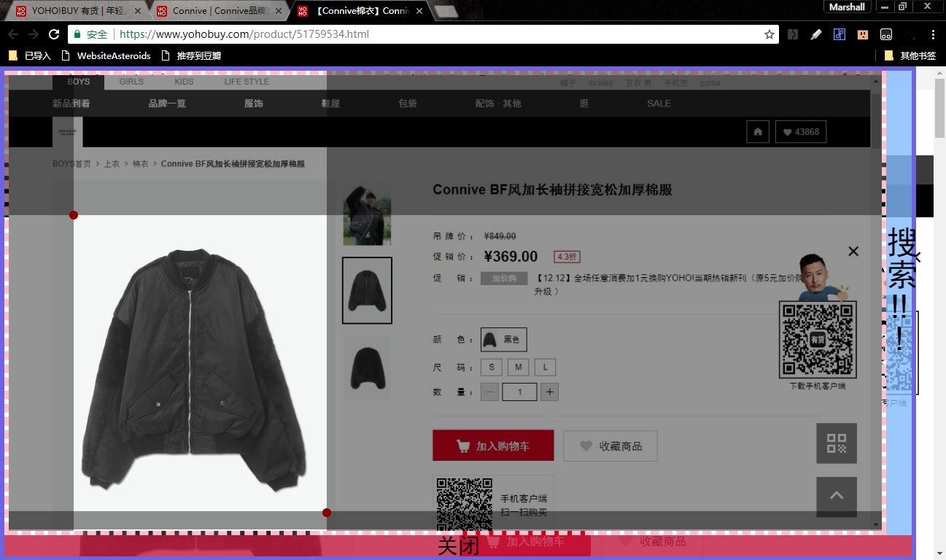The image size is (946, 560).
Task: Bookmark this page with the star icon
Action: [x=769, y=34]
